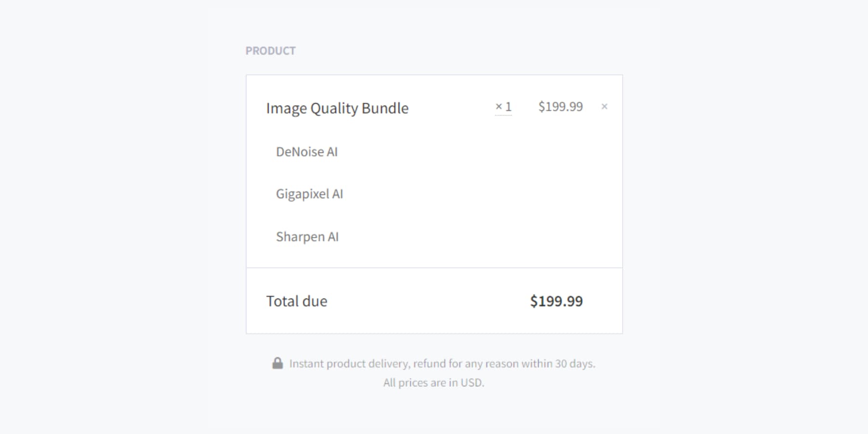This screenshot has height=434, width=868.
Task: Click the Gigapixel AI sub-item label
Action: 309,193
